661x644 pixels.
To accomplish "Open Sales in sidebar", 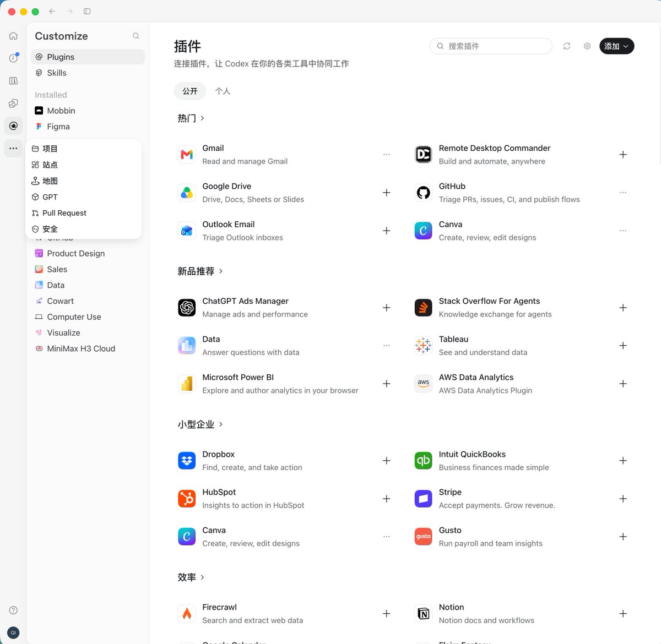I will tap(88, 269).
